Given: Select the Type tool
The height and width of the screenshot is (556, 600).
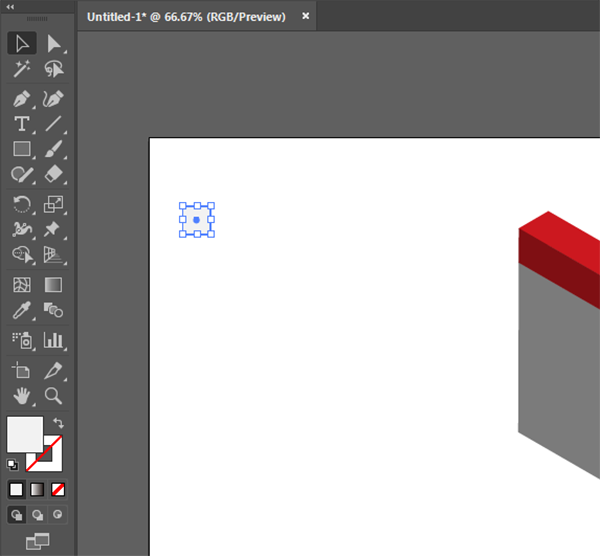Looking at the screenshot, I should pyautogui.click(x=21, y=124).
